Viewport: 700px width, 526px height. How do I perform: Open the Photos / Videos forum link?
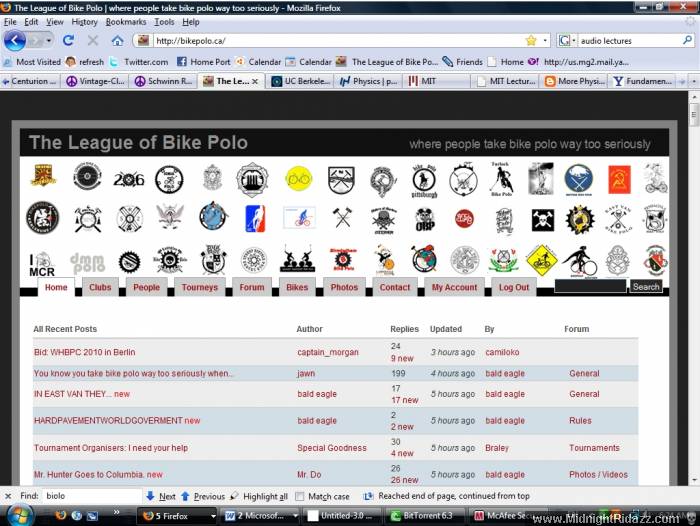(598, 474)
